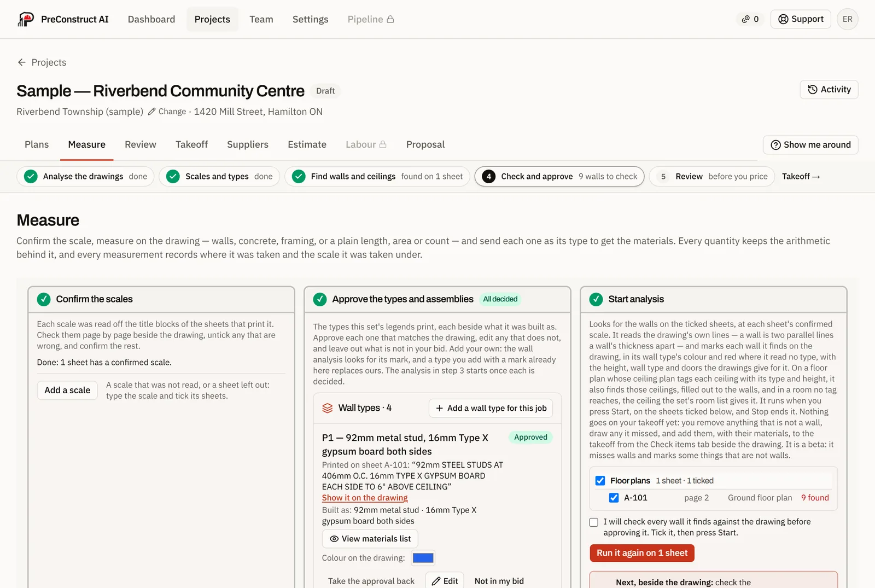Open the link counter showing 0
Viewport: 875px width, 588px height.
pyautogui.click(x=750, y=19)
